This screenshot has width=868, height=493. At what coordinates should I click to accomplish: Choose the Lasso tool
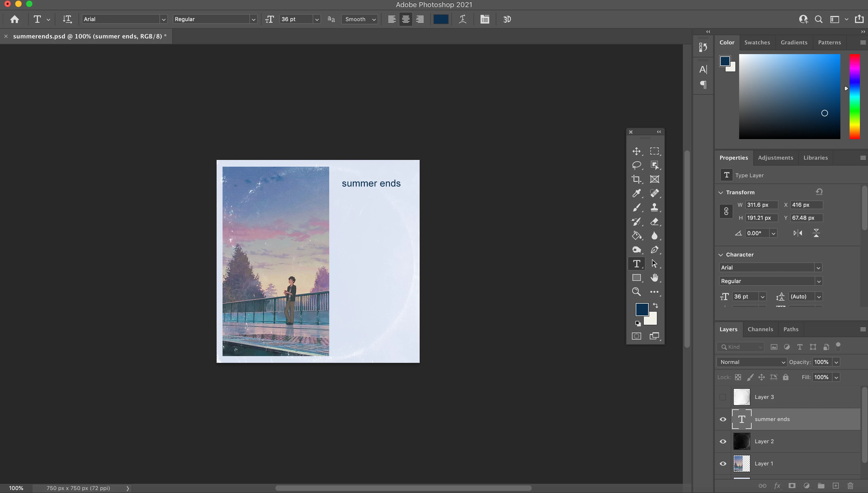(636, 165)
